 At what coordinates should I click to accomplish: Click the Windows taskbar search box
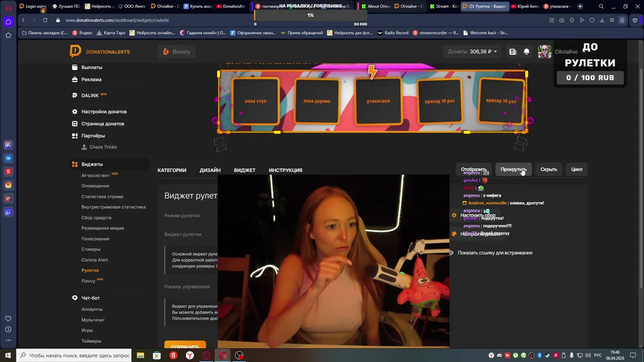tap(74, 355)
